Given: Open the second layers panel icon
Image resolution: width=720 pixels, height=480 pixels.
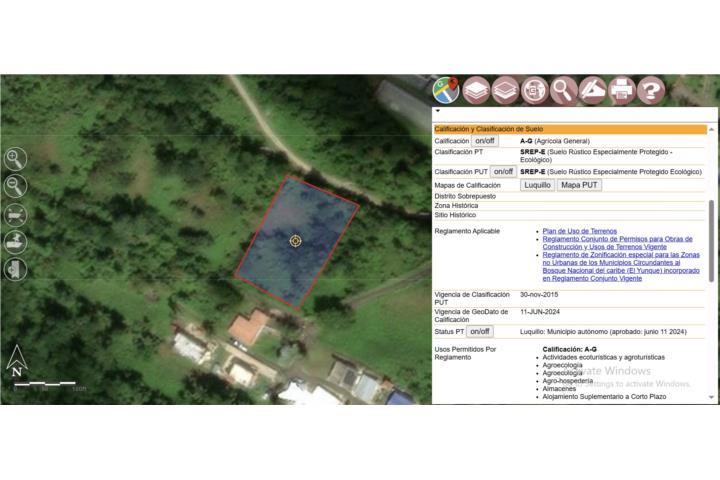Looking at the screenshot, I should tap(504, 90).
